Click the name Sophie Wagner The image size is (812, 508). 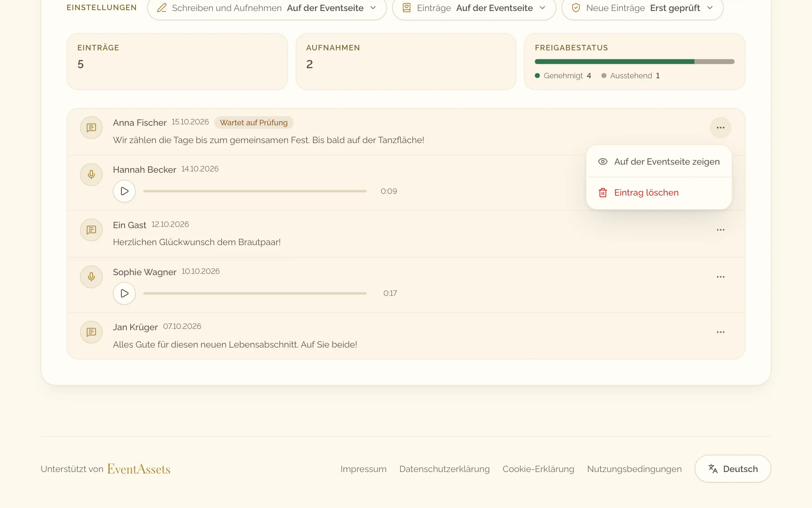pos(144,272)
